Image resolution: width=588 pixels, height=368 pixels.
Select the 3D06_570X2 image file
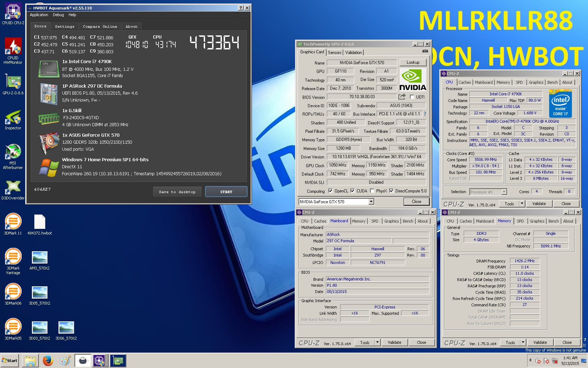[x=66, y=330]
